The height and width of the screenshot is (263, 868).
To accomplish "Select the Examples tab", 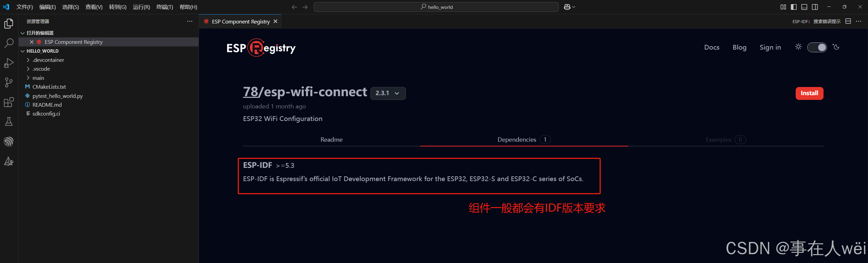I will [x=726, y=140].
